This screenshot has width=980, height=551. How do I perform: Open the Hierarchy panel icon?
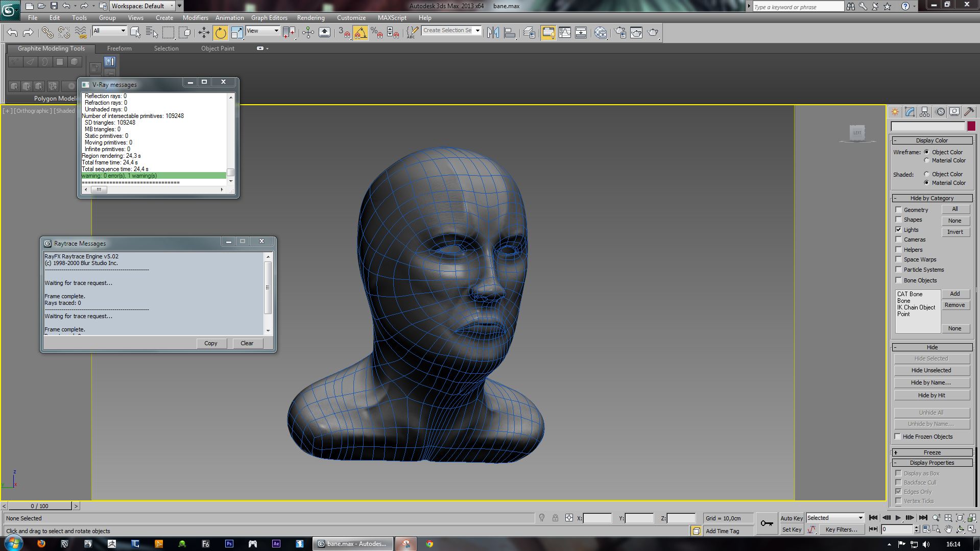pos(924,112)
